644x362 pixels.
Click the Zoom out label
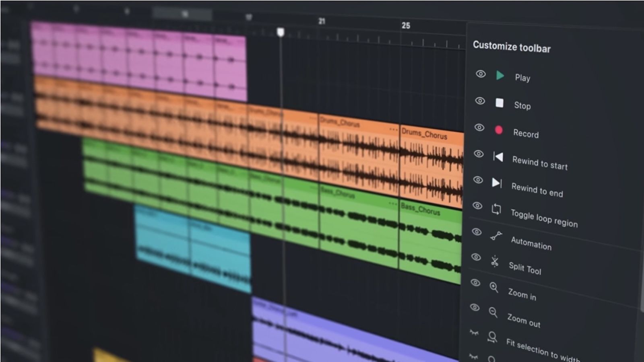pos(524,320)
